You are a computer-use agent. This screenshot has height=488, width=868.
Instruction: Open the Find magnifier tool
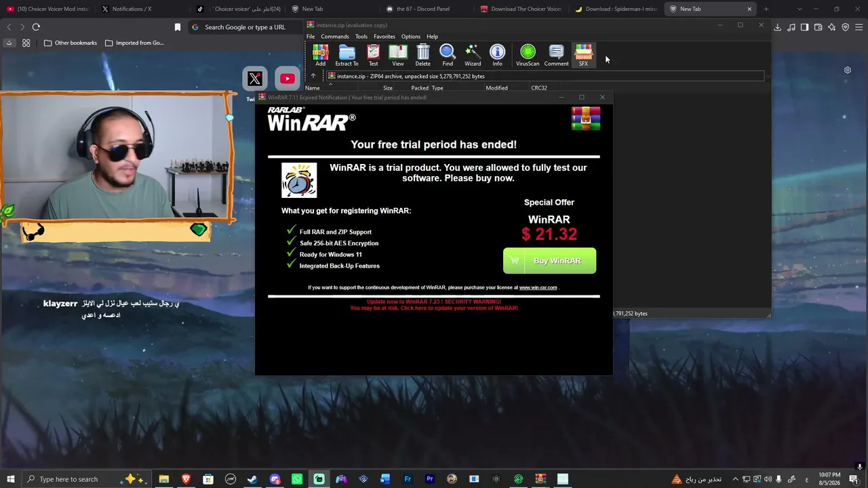(448, 55)
